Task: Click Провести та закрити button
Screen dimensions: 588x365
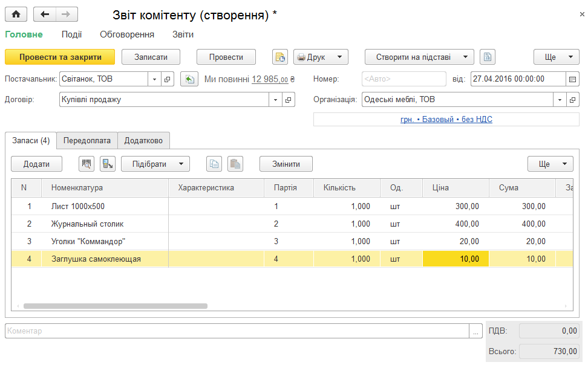Action: pyautogui.click(x=60, y=57)
